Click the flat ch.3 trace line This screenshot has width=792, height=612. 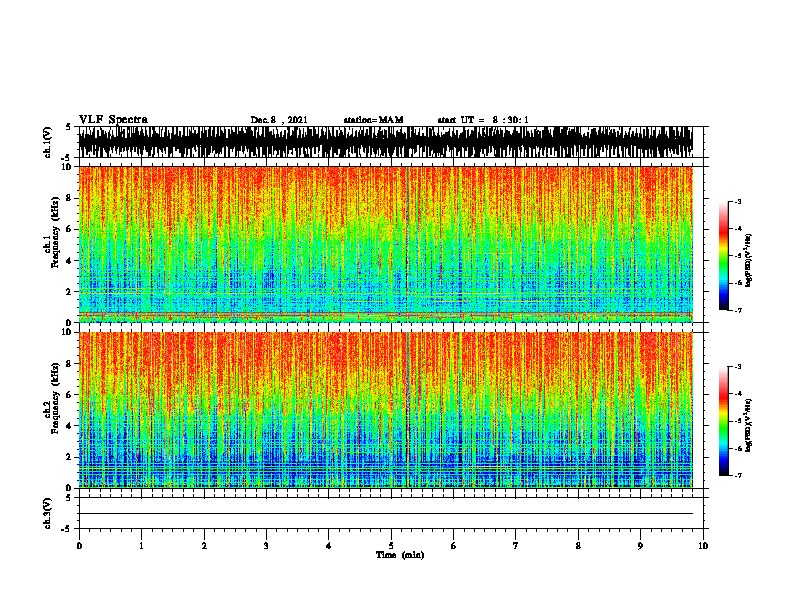(385, 514)
